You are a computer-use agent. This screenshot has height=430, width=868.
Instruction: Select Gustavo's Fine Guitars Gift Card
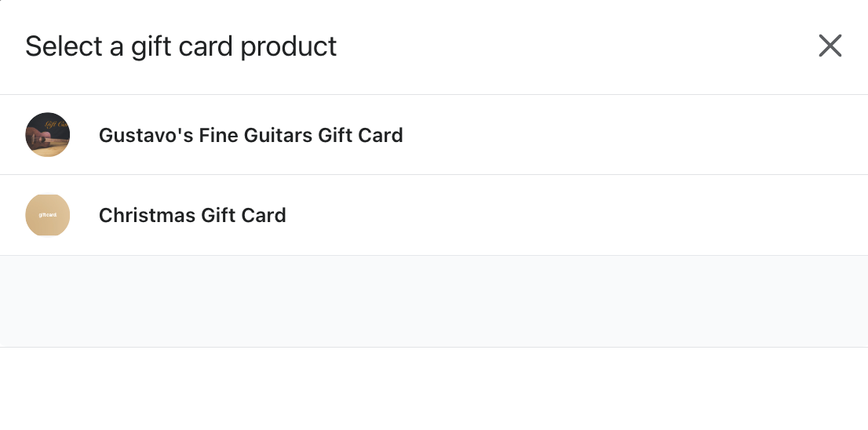pos(250,135)
